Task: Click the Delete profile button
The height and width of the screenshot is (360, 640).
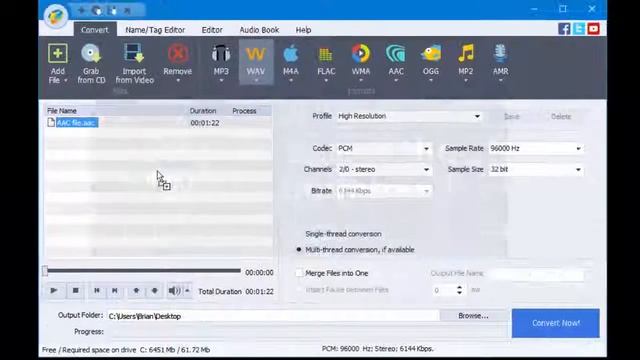Action: [x=561, y=116]
